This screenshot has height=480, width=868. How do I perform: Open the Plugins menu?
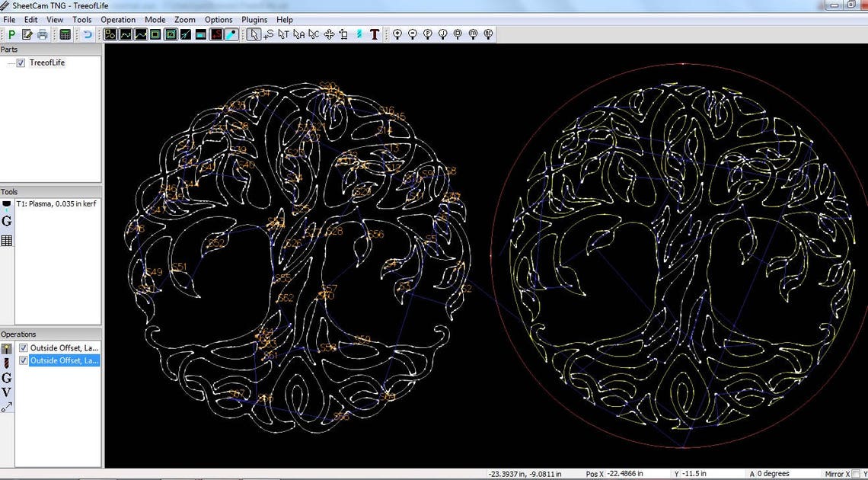pos(254,19)
